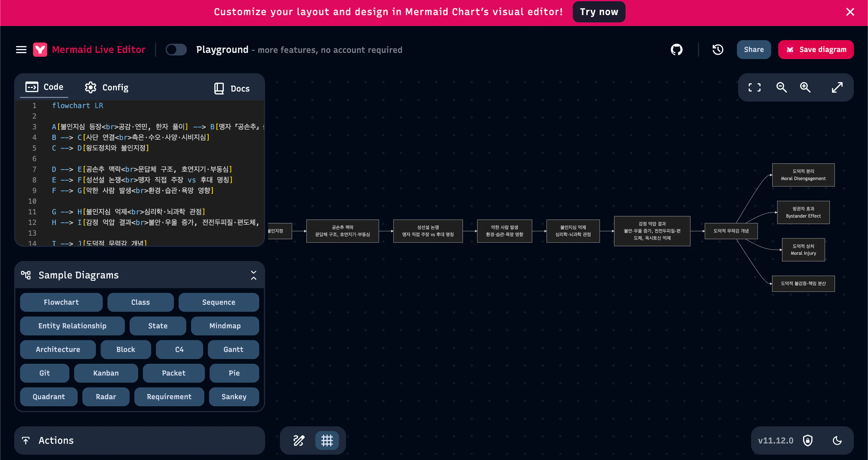The image size is (868, 460).
Task: Click line 5 in code editor
Action: [135, 148]
